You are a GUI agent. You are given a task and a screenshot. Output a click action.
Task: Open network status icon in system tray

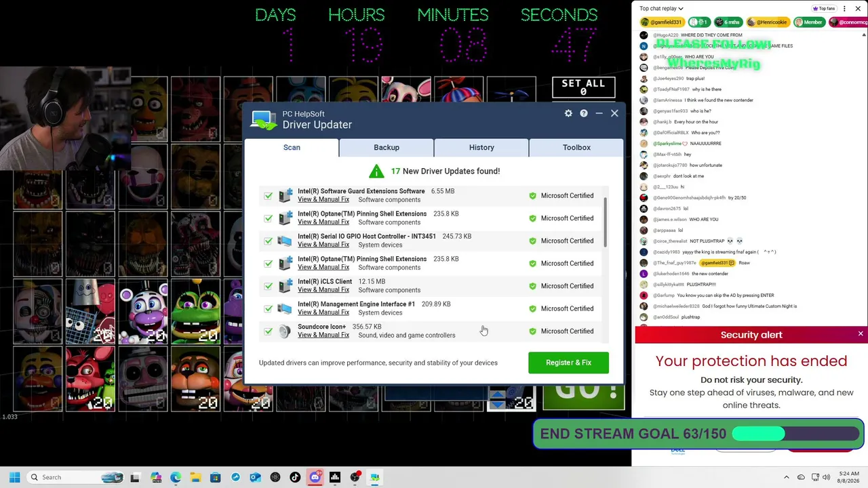coord(815,477)
